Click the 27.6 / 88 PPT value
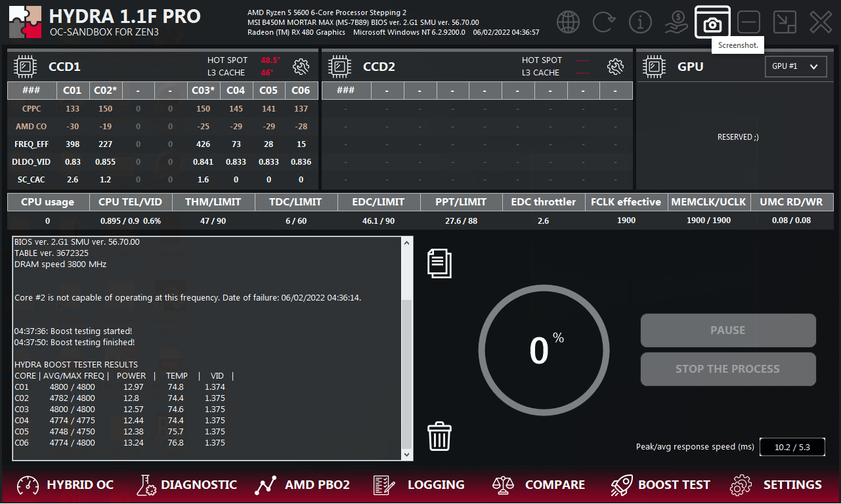This screenshot has width=841, height=504. 462,220
